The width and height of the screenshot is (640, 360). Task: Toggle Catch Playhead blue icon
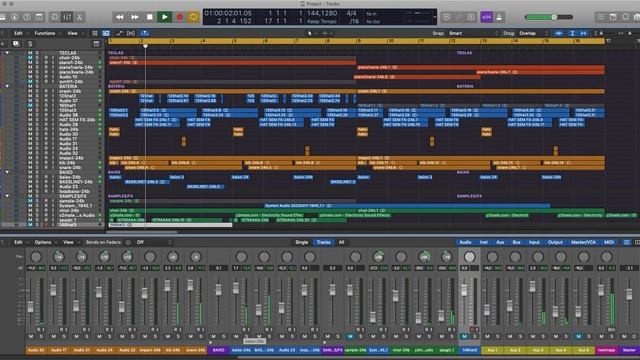point(144,33)
